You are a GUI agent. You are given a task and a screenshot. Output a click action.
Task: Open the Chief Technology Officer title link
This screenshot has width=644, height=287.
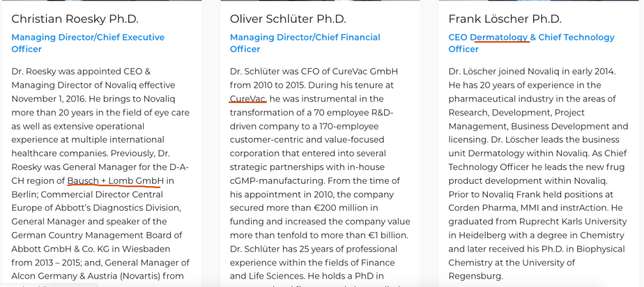click(576, 38)
